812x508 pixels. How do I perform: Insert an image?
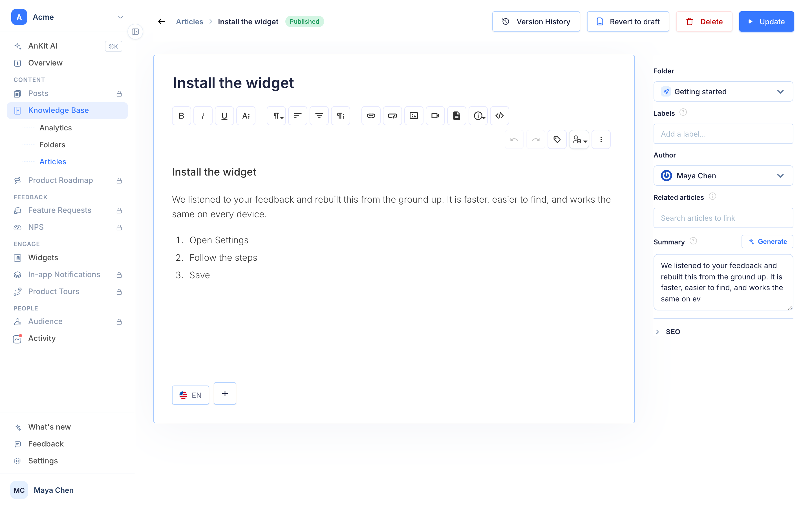pos(414,116)
